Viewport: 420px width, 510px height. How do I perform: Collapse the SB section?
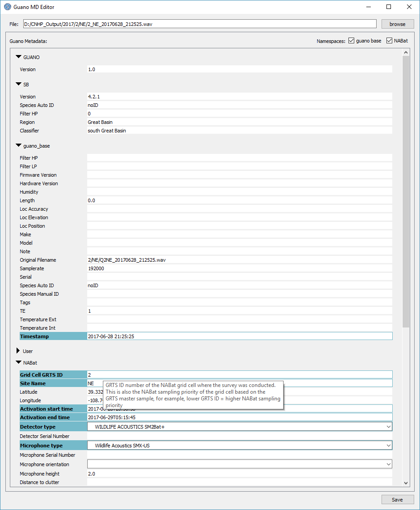pos(18,84)
